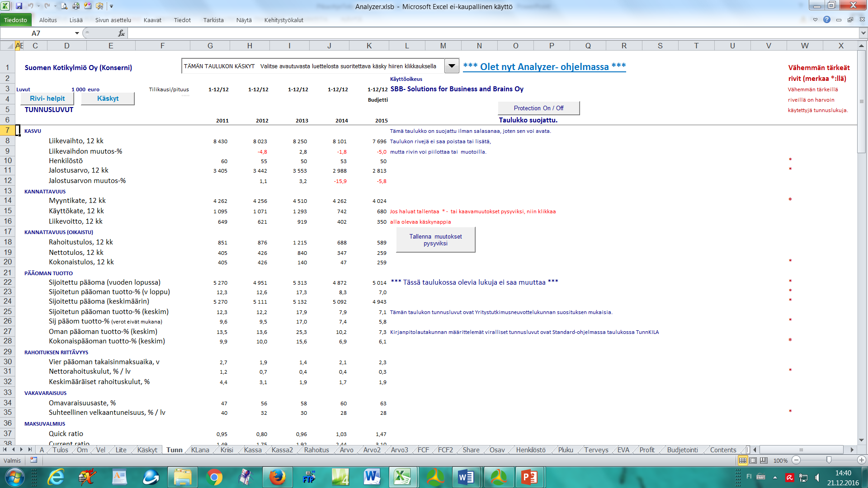Click the Windows Start orb

[x=14, y=477]
